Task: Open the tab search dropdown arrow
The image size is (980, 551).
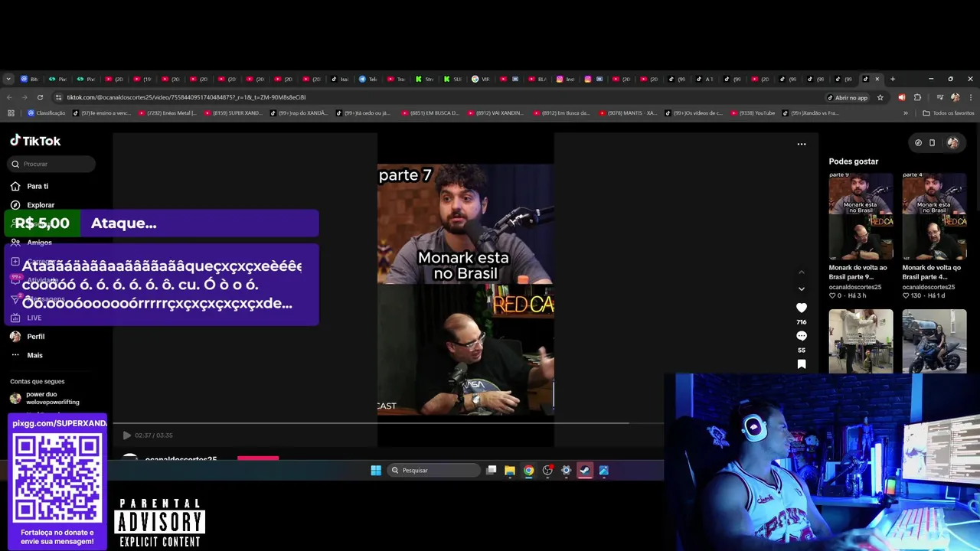Action: point(8,79)
